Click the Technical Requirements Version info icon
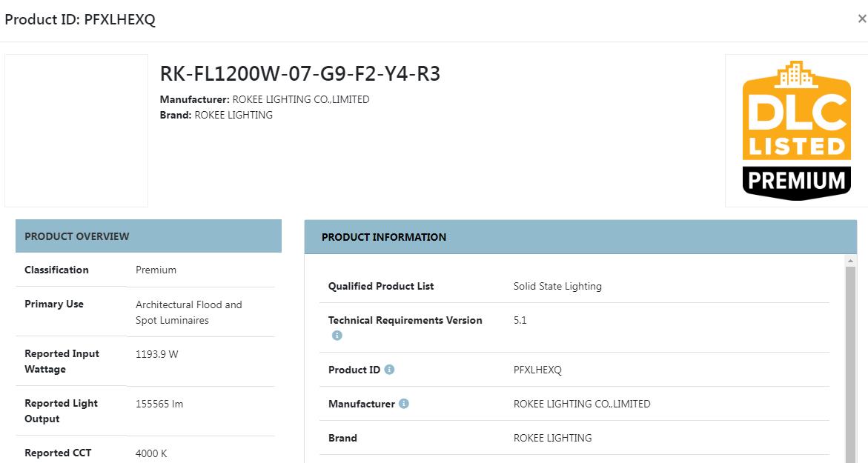Image resolution: width=868 pixels, height=463 pixels. (337, 336)
